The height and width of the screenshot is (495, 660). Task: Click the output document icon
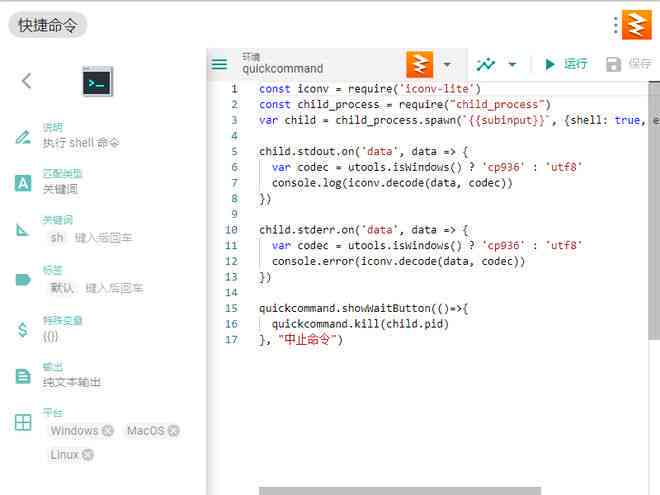pyautogui.click(x=23, y=376)
